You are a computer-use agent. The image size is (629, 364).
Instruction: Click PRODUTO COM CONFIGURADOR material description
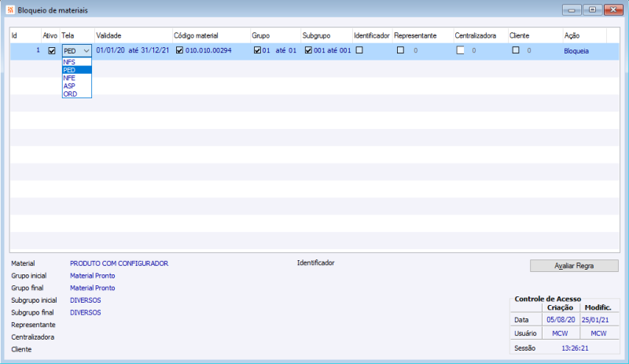(x=120, y=263)
